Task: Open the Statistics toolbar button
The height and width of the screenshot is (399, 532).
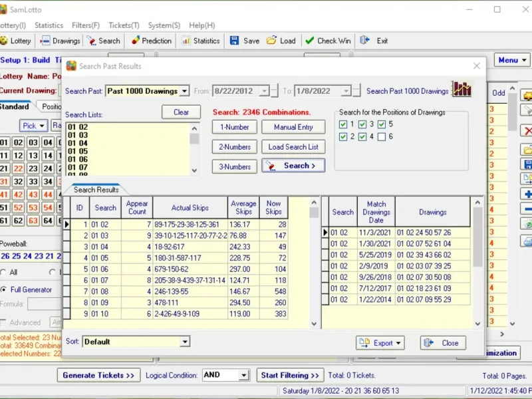Action: pos(201,41)
